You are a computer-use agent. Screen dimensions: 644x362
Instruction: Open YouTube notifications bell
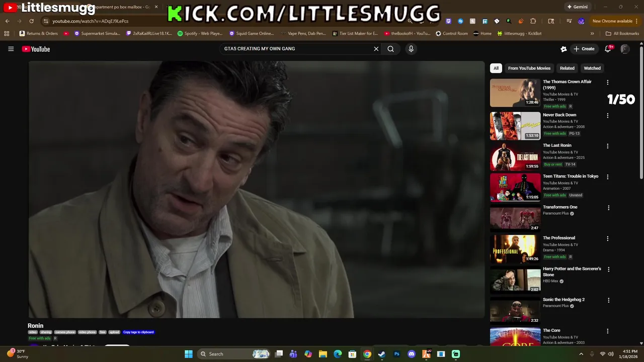point(608,49)
